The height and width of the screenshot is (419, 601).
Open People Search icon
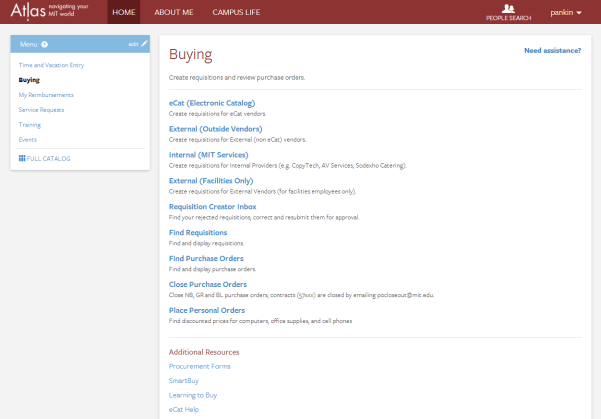508,10
